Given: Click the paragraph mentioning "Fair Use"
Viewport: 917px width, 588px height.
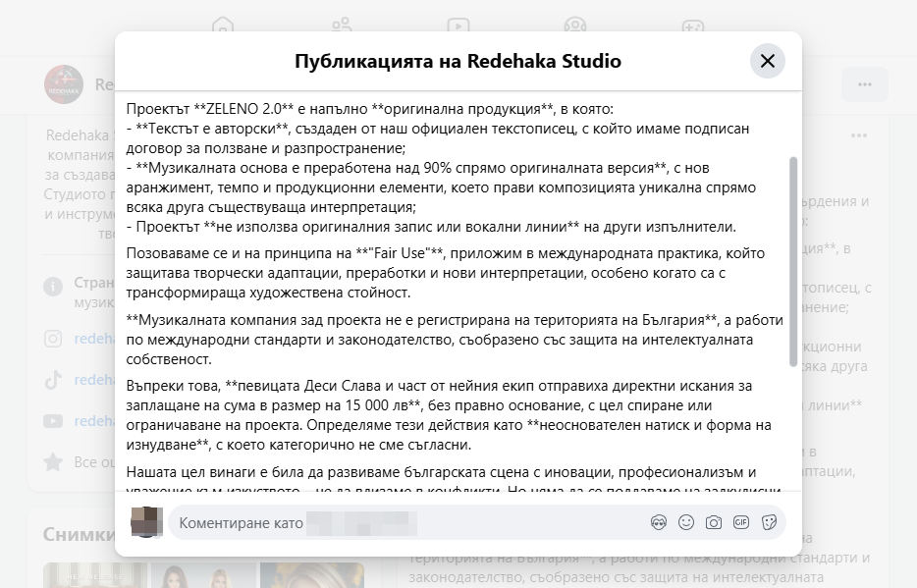Looking at the screenshot, I should [x=446, y=273].
